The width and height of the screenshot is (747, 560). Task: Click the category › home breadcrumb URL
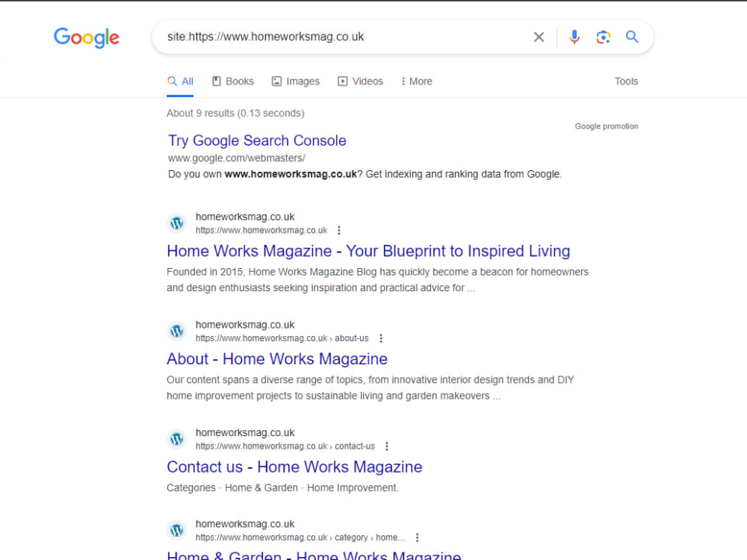pyautogui.click(x=300, y=538)
